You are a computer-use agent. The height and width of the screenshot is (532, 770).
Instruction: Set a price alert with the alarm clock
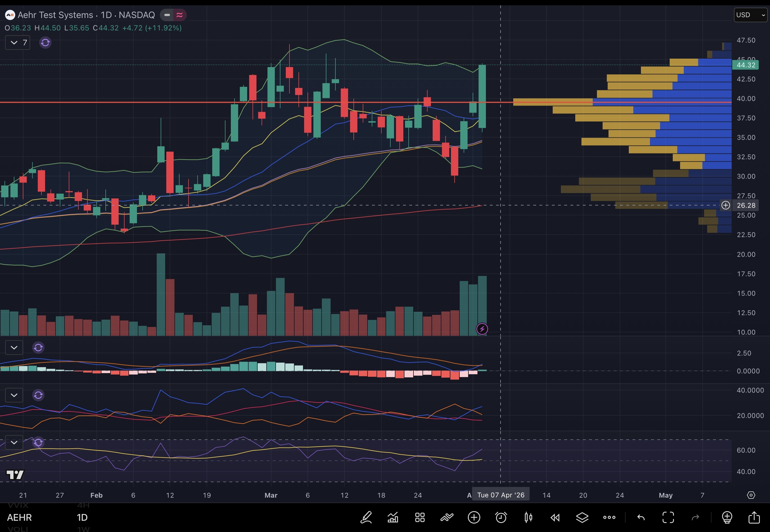501,517
